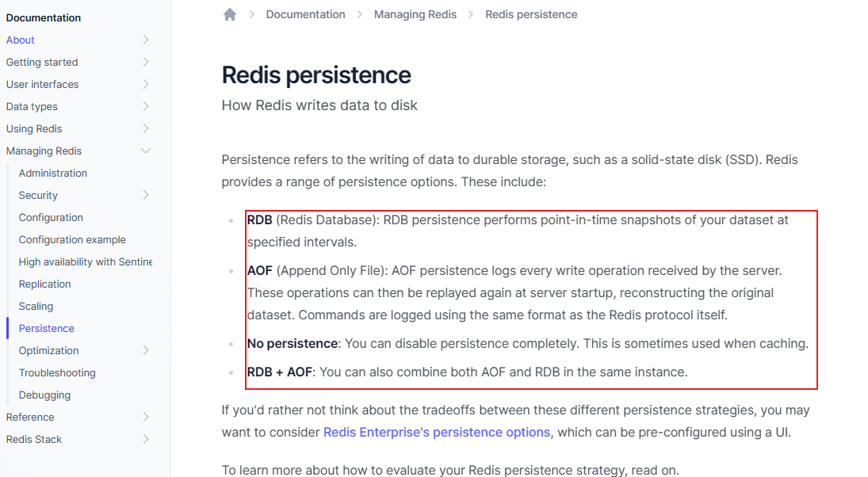868x477 pixels.
Task: Expand the Security submenu chevron
Action: 146,195
